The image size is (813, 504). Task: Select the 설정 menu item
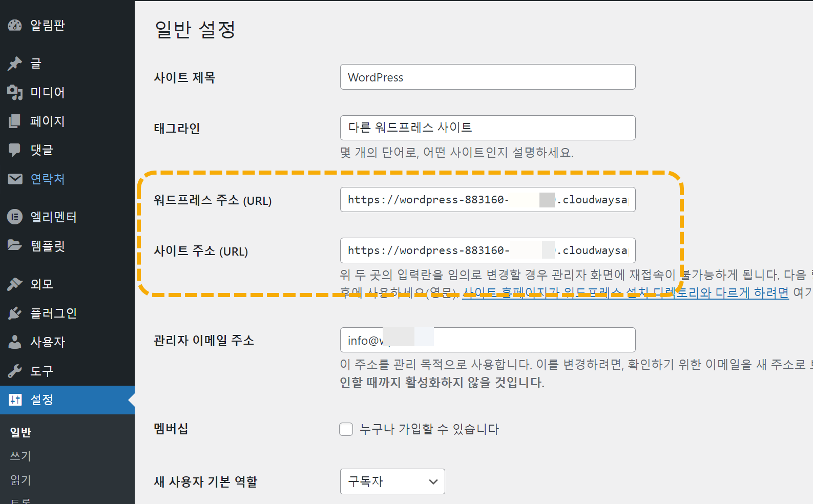[x=67, y=400]
